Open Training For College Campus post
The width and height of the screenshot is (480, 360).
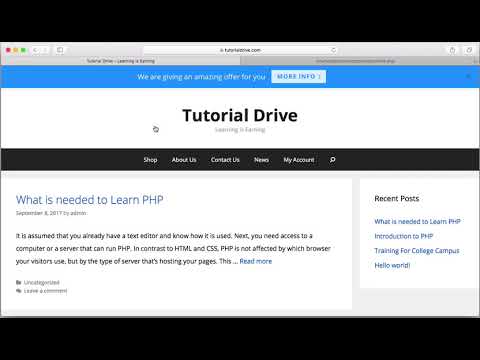click(417, 251)
